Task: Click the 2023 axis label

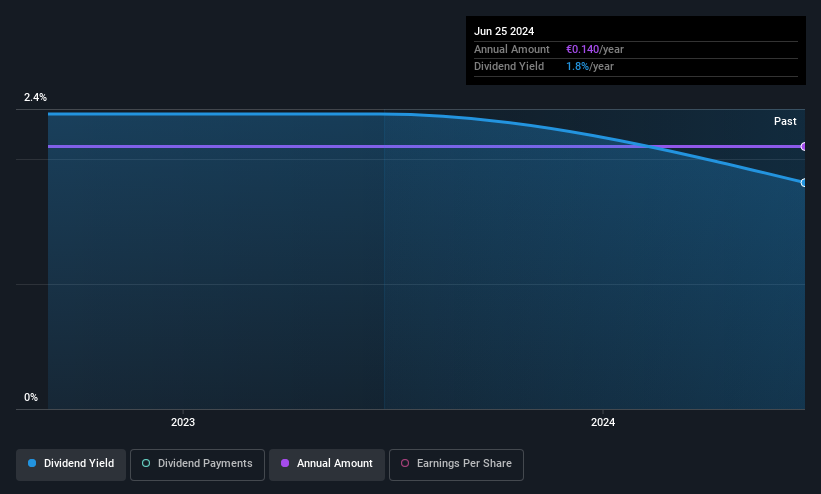Action: (x=183, y=422)
